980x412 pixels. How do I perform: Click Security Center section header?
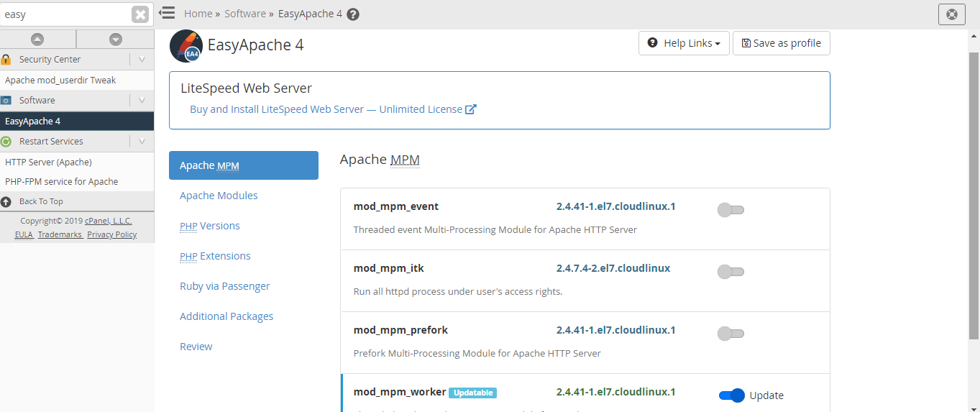(77, 60)
